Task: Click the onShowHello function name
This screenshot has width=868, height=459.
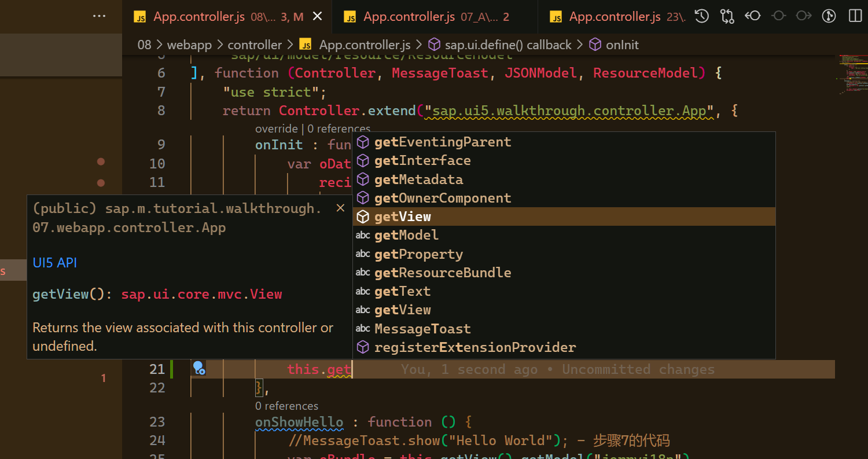Action: coord(299,422)
